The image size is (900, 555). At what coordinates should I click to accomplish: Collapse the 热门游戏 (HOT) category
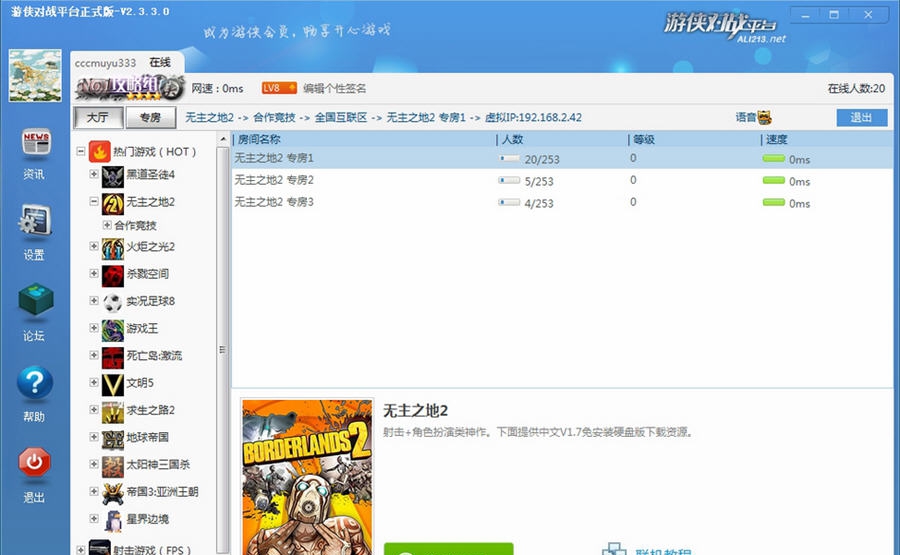(x=80, y=152)
